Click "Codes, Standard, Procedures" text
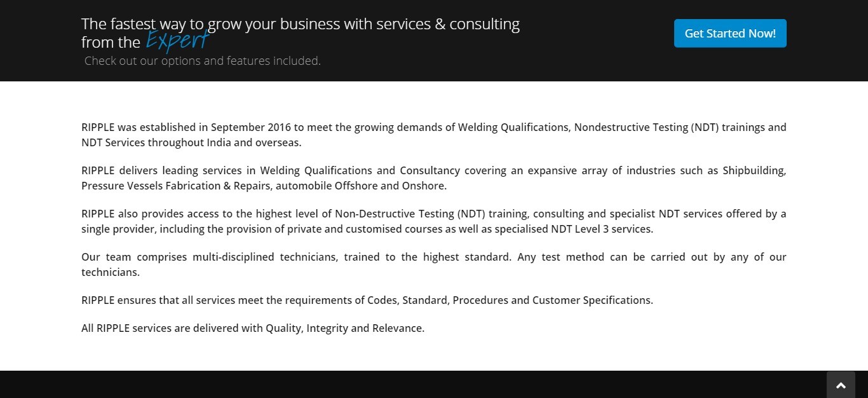Image resolution: width=868 pixels, height=398 pixels. click(x=438, y=300)
